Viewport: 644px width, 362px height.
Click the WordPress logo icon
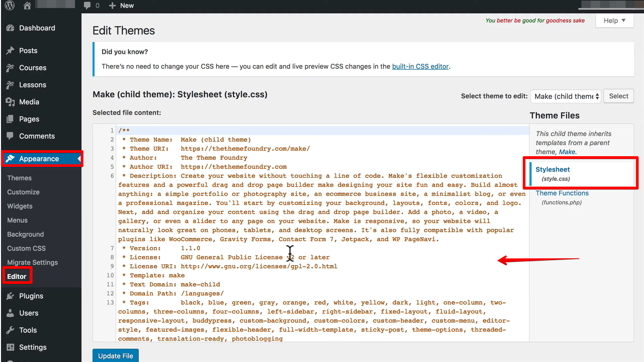10,5
